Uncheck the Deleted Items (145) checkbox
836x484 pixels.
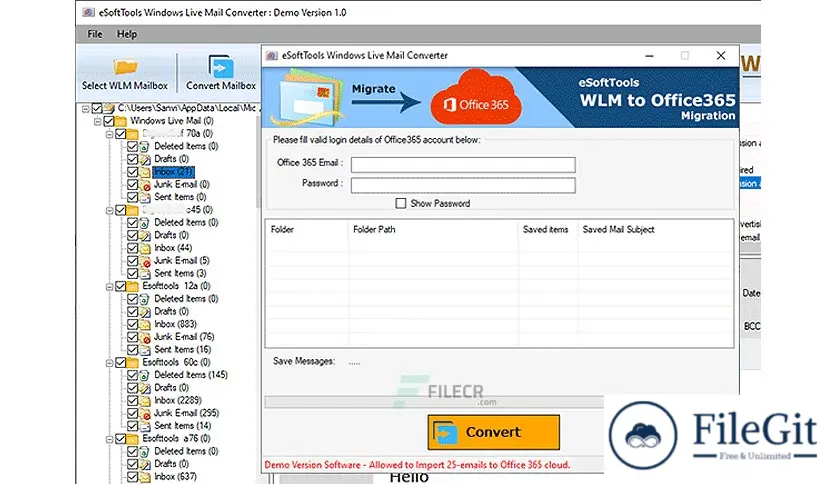tap(133, 375)
